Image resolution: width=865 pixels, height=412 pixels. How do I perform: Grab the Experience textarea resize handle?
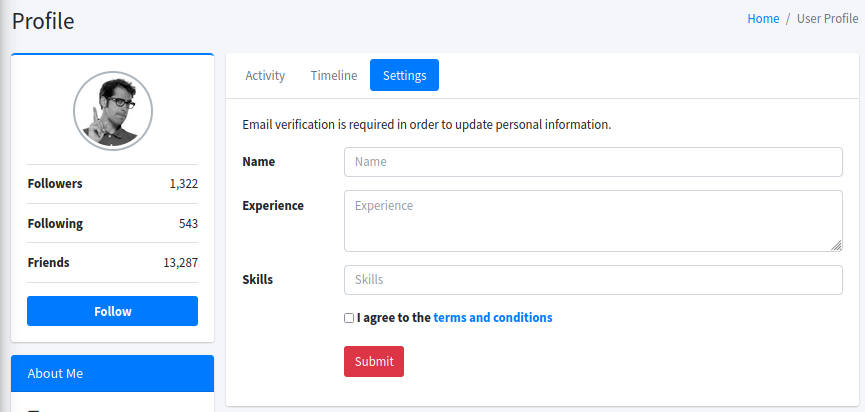[x=836, y=245]
